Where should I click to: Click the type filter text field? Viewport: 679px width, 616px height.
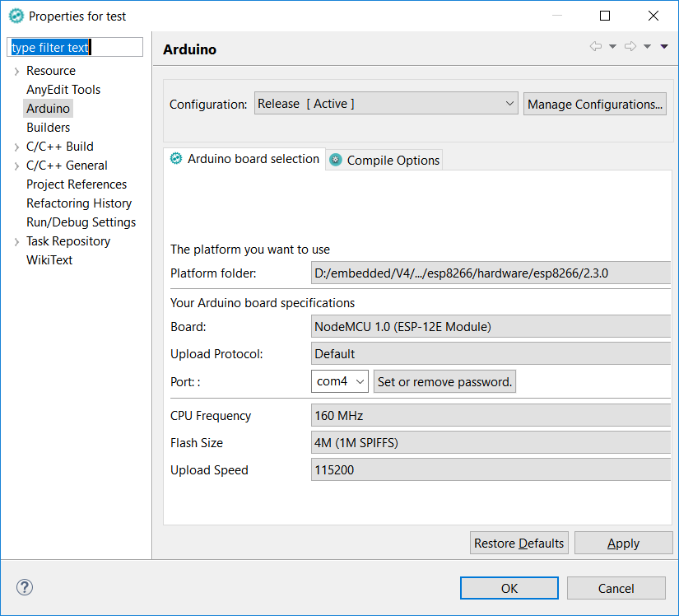tap(74, 47)
